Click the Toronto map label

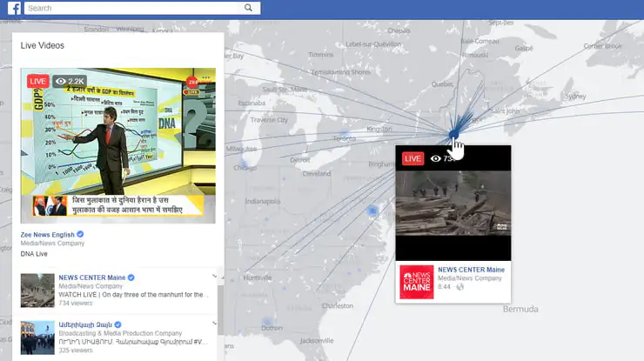tap(345, 139)
